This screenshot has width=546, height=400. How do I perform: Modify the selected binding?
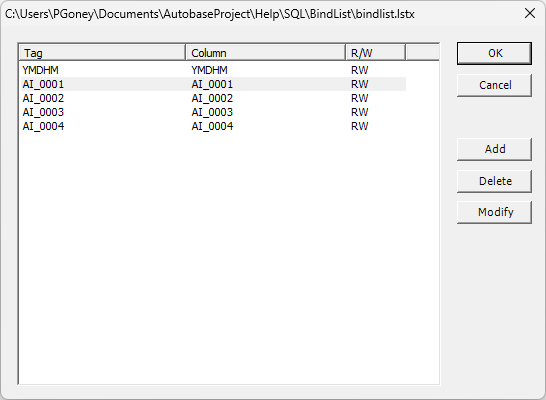(x=494, y=212)
